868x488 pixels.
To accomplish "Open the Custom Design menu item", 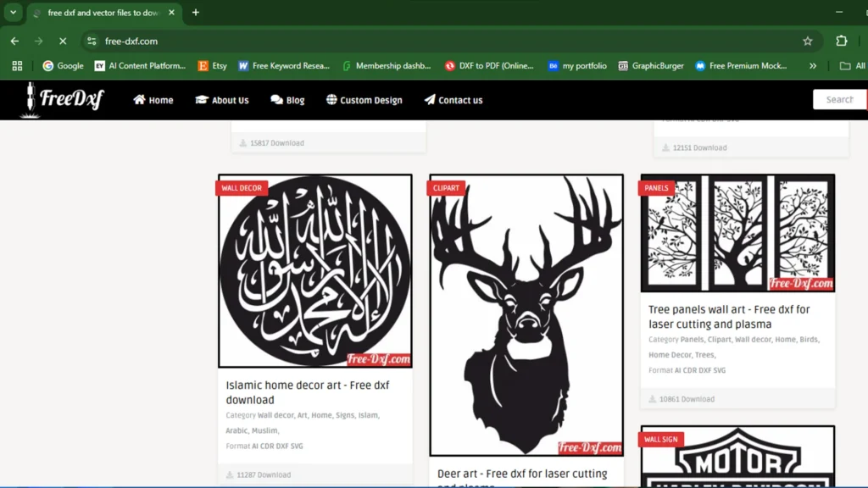I will click(x=364, y=100).
